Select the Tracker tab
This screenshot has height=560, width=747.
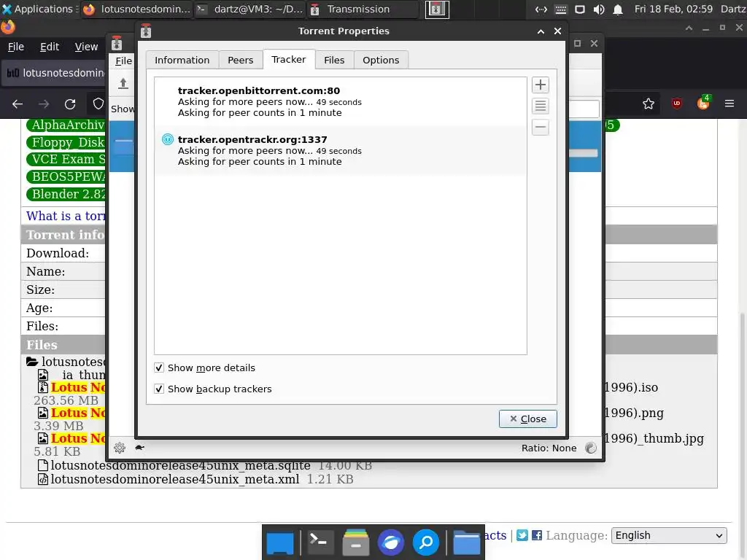289,59
